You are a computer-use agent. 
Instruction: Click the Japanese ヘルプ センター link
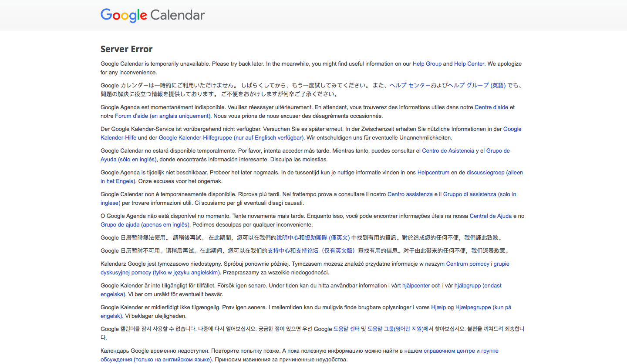410,85
